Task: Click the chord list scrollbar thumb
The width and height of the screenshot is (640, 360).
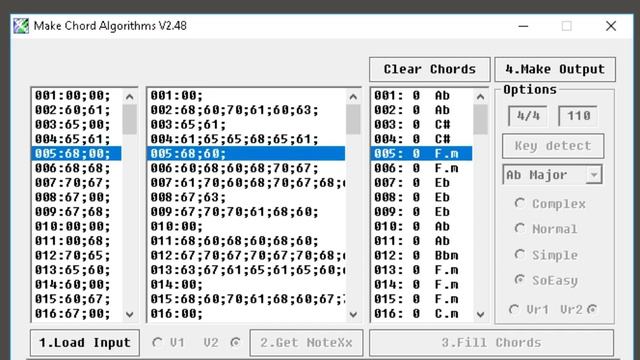Action: click(480, 120)
